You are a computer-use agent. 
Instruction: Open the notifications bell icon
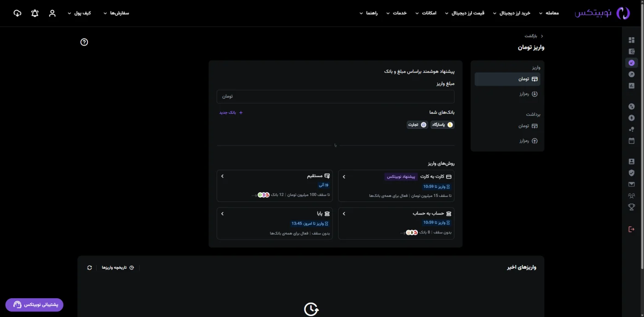[35, 13]
